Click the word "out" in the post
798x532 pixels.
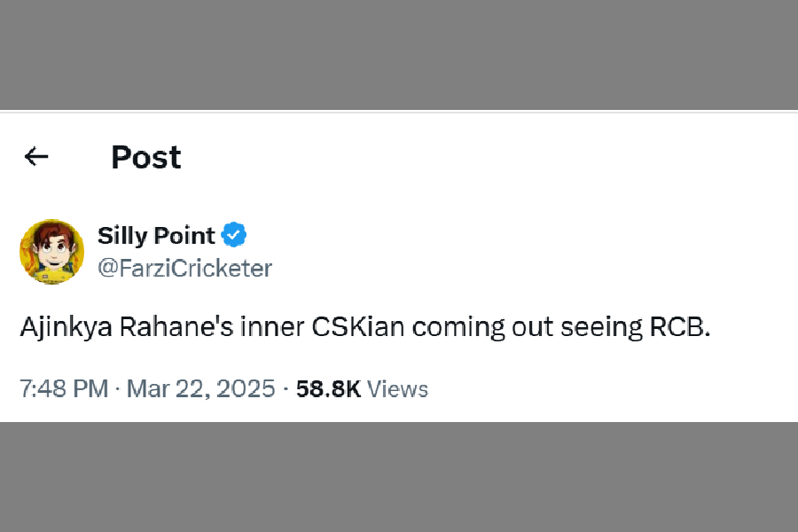(x=532, y=327)
